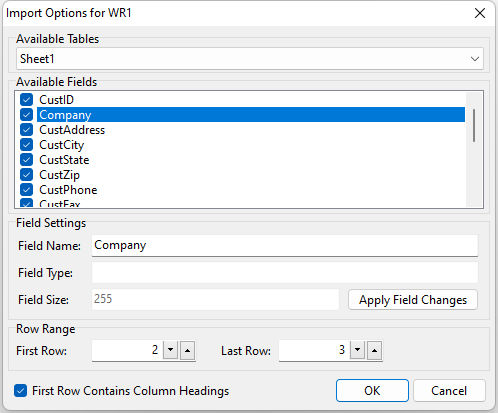Increase the First Row value
Screen dimensions: 498x413
(x=187, y=350)
